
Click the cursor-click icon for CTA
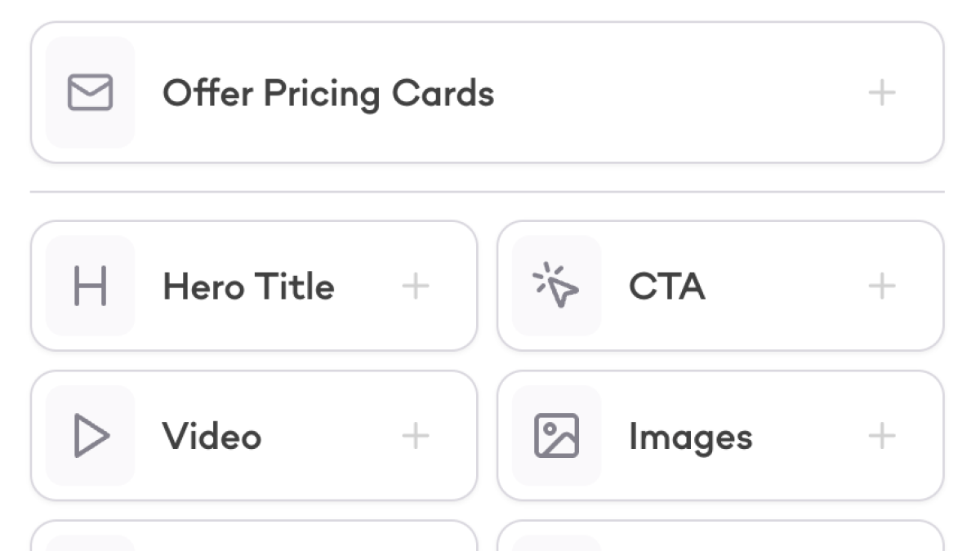click(x=556, y=287)
